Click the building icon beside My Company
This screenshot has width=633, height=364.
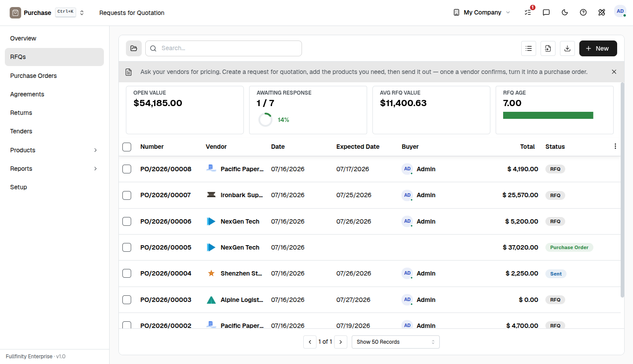pyautogui.click(x=456, y=12)
